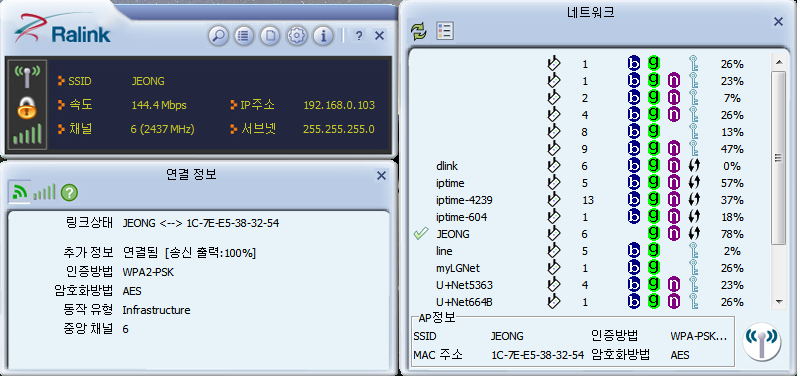Click the infrastructure icon in U+Net5363 row

tap(554, 285)
